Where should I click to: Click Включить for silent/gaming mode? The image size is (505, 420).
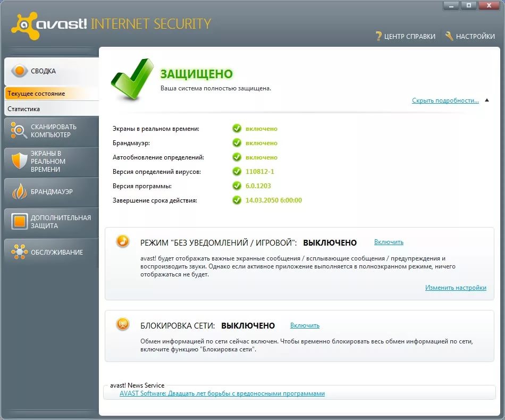(389, 242)
